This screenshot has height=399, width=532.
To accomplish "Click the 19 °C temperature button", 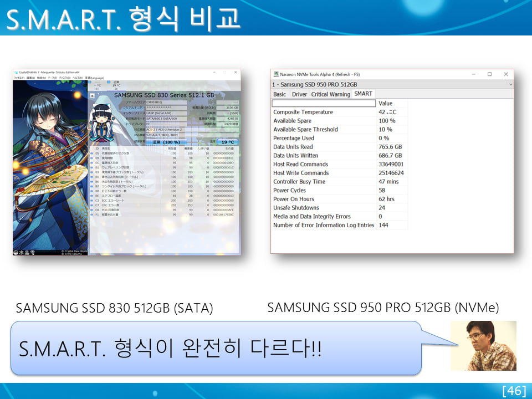I will click(228, 142).
